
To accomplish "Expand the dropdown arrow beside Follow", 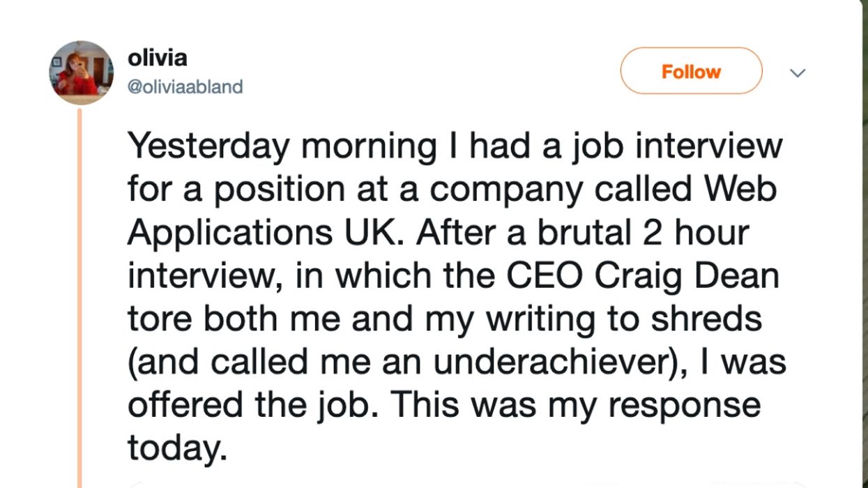I will coord(798,72).
